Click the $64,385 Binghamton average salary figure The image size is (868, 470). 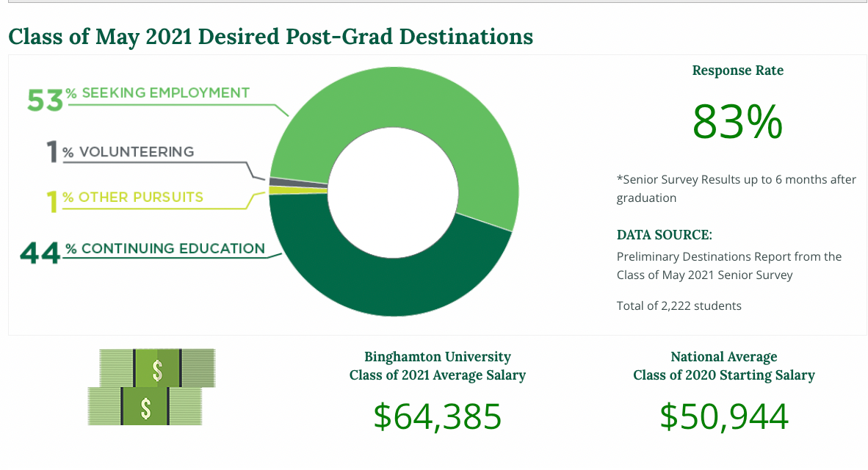[x=437, y=416]
